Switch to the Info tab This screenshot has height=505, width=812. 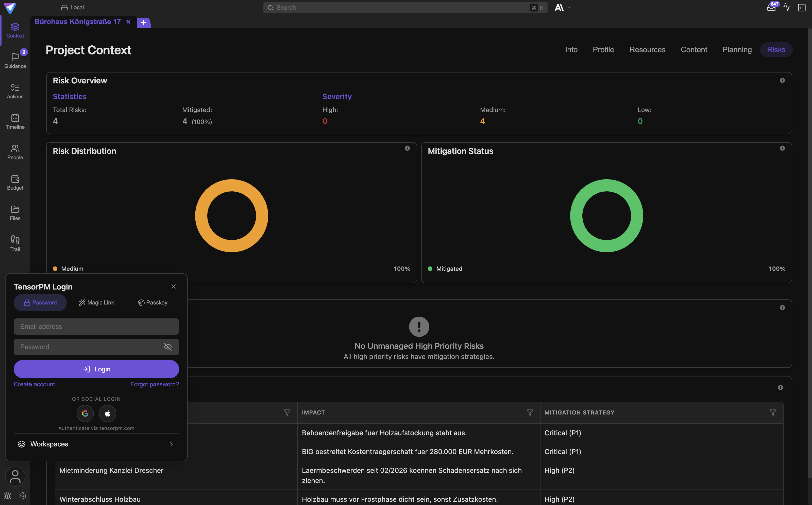(571, 49)
